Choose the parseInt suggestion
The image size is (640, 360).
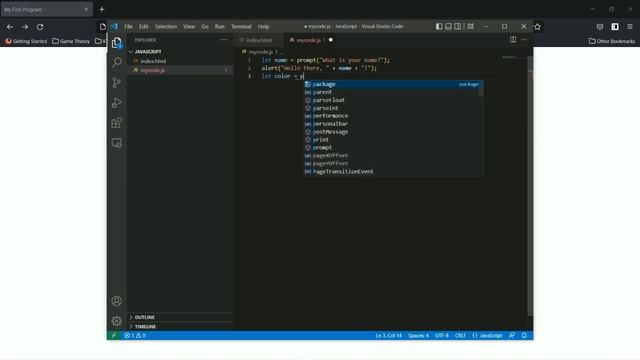click(393, 108)
